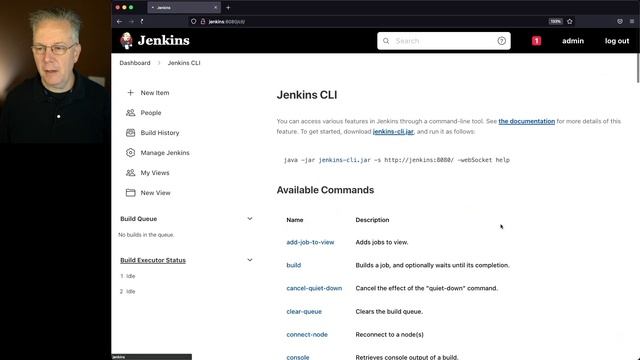Click the My Views icon
This screenshot has width=640, height=360.
tap(131, 173)
